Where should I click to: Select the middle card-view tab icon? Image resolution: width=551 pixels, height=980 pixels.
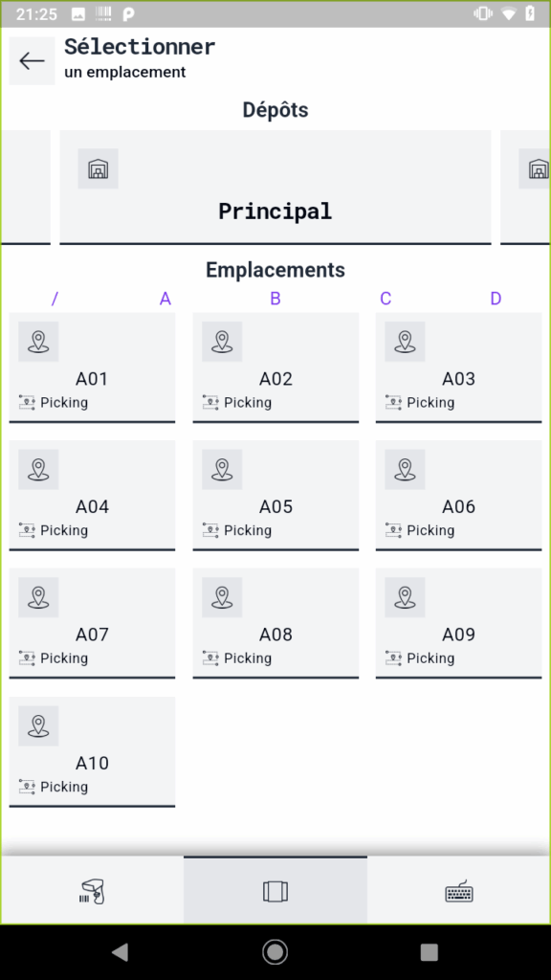pyautogui.click(x=275, y=891)
